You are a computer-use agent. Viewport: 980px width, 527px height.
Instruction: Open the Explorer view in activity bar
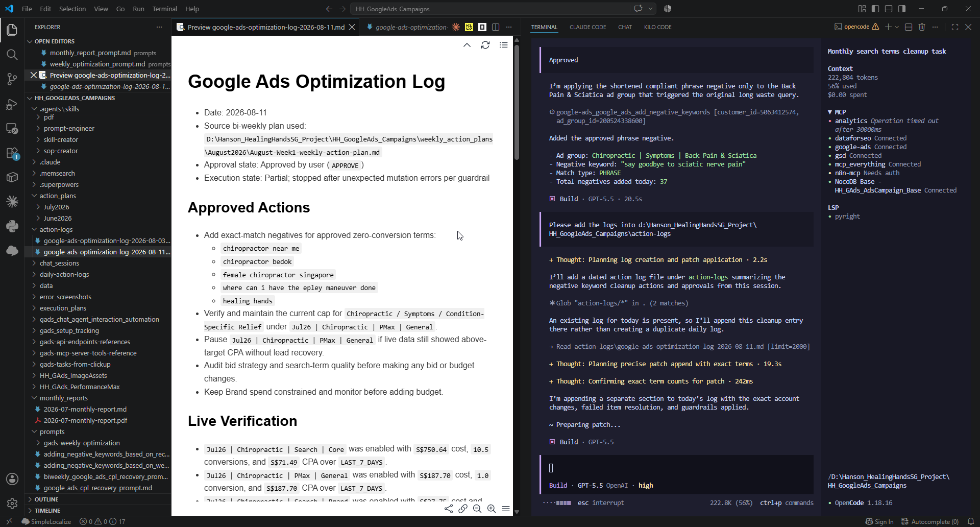pyautogui.click(x=12, y=30)
